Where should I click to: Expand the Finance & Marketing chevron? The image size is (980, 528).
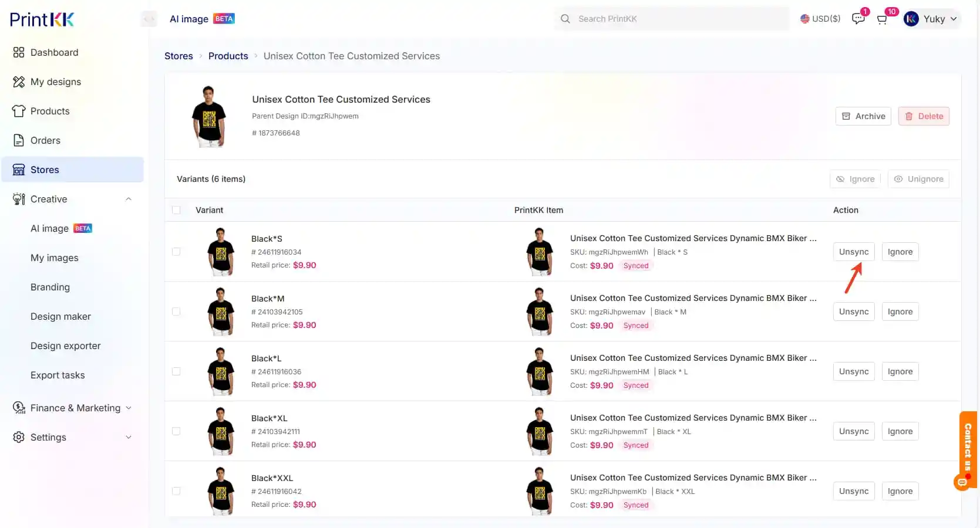point(129,408)
